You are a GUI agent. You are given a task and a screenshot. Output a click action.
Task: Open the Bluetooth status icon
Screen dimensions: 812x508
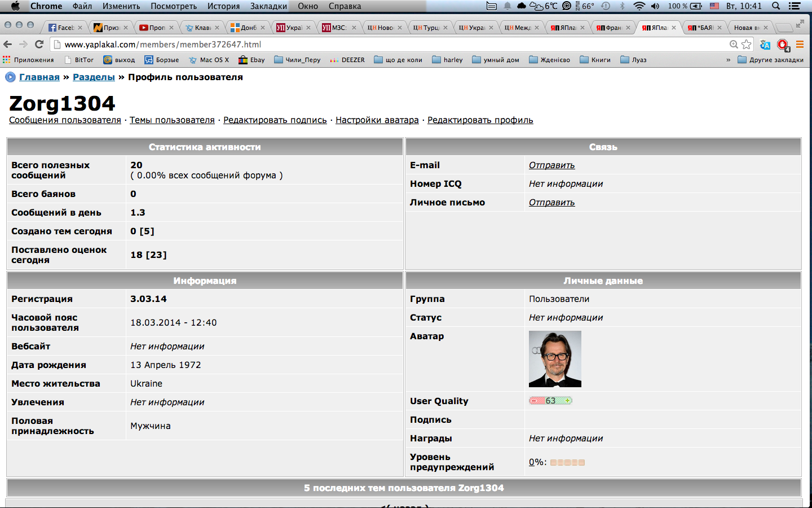pos(623,6)
